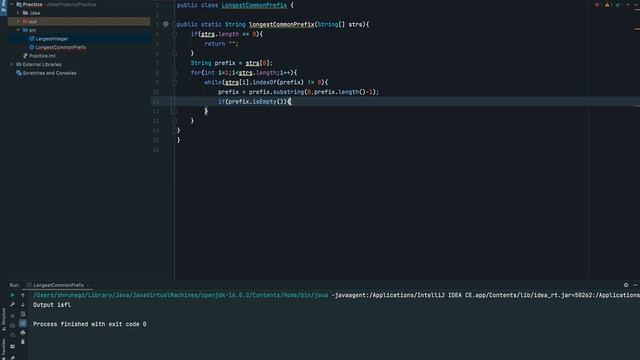640x360 pixels.
Task: Click the Up the stack trace arrow
Action: tap(23, 295)
